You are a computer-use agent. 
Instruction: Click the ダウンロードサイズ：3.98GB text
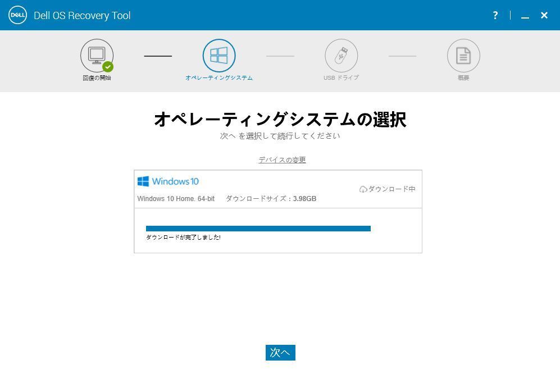click(271, 199)
